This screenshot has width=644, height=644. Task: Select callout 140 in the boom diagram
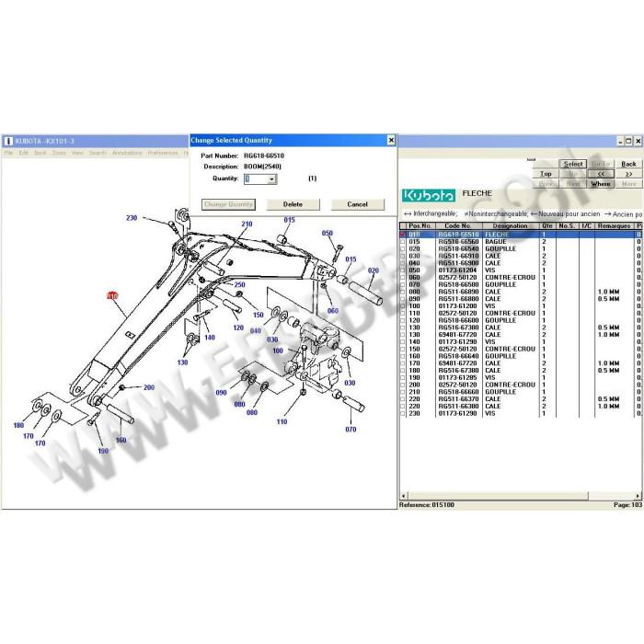click(210, 338)
